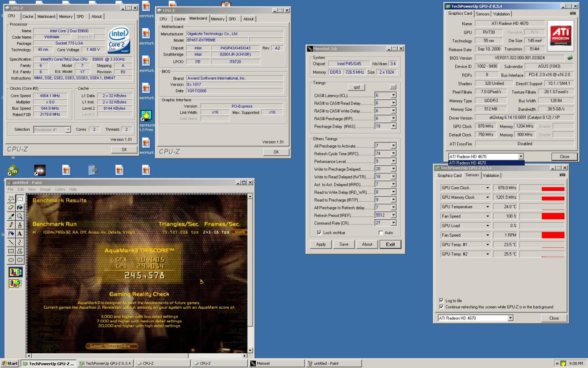Image resolution: width=588 pixels, height=368 pixels.
Task: Click Paint's horizontal scrollbar right arrow
Action: [245, 356]
